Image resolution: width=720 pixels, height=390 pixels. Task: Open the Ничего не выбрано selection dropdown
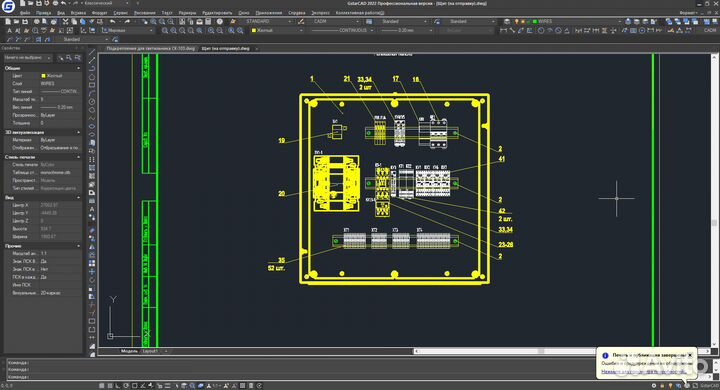pos(28,57)
